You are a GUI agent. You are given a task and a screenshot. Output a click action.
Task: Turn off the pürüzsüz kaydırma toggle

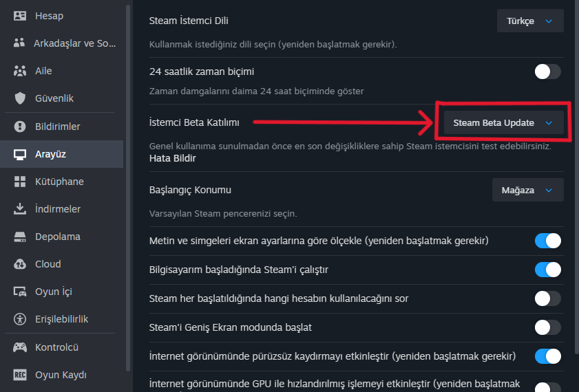pos(547,356)
